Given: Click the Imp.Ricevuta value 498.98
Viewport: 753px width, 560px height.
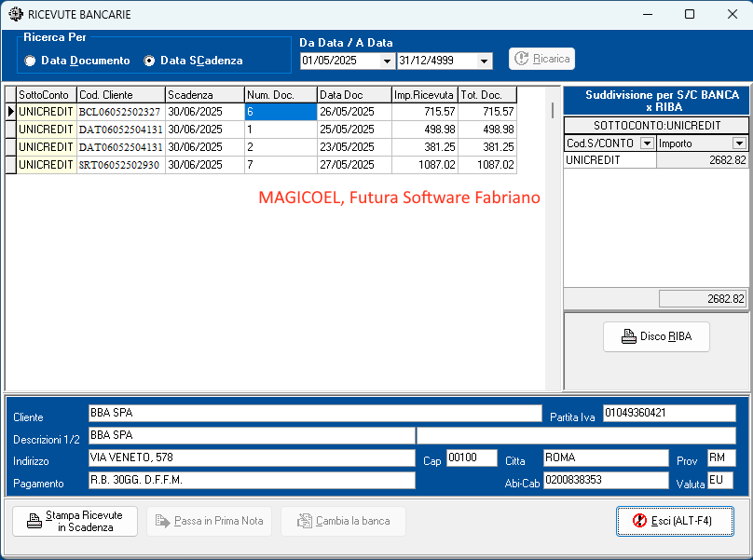Looking at the screenshot, I should point(425,130).
